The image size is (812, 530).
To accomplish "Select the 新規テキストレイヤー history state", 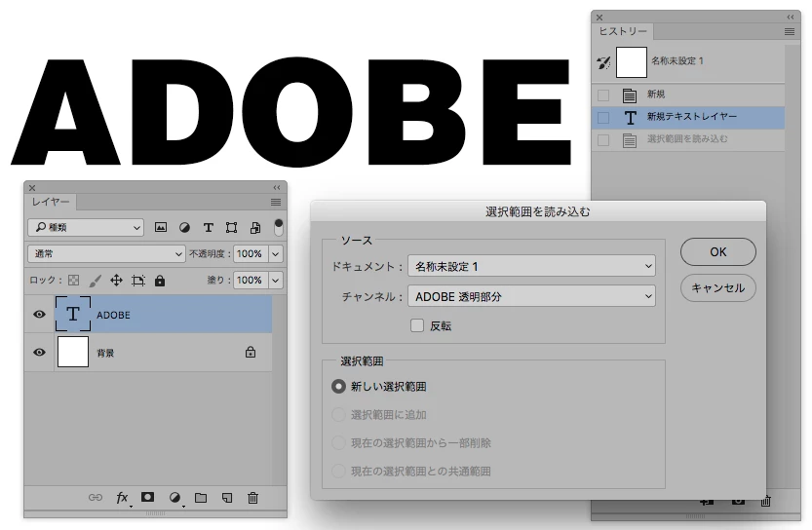I will (688, 118).
